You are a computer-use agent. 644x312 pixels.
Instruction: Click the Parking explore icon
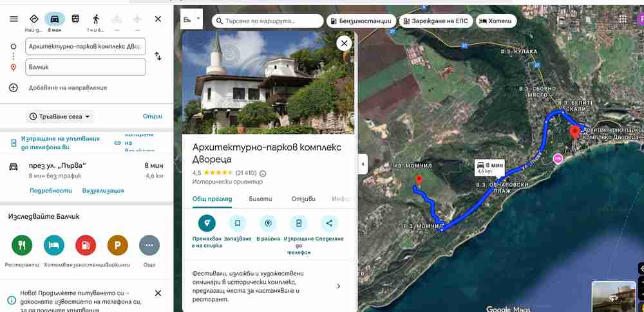[117, 245]
